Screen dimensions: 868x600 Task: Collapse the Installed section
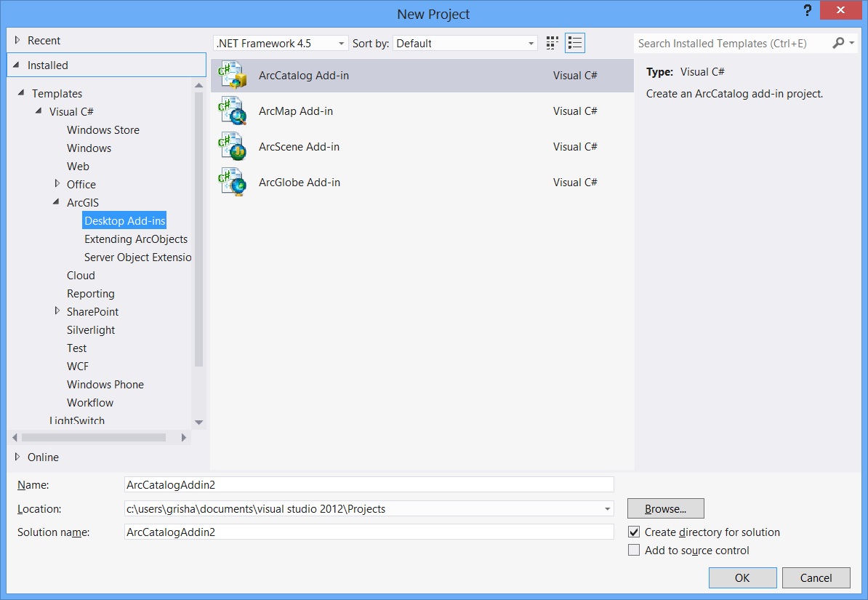click(17, 65)
